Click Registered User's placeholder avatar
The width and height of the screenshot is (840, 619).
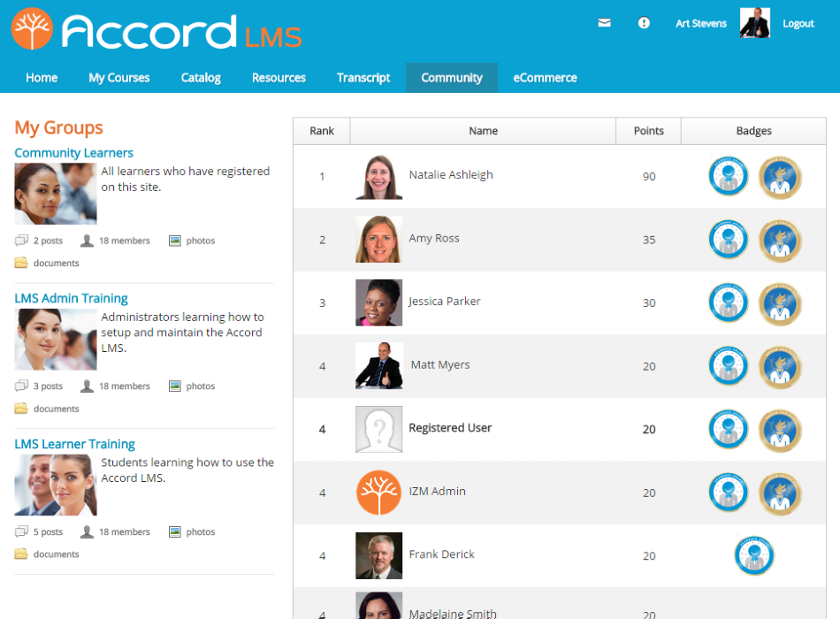click(x=378, y=429)
